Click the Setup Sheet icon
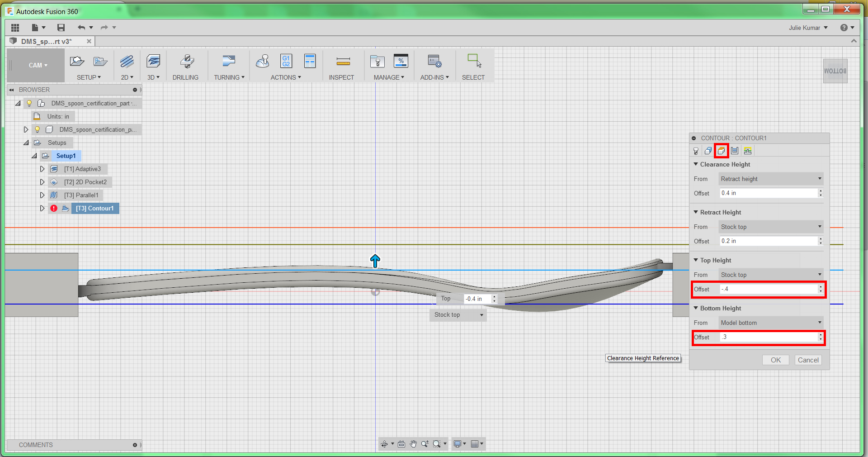The height and width of the screenshot is (457, 868). (x=310, y=61)
